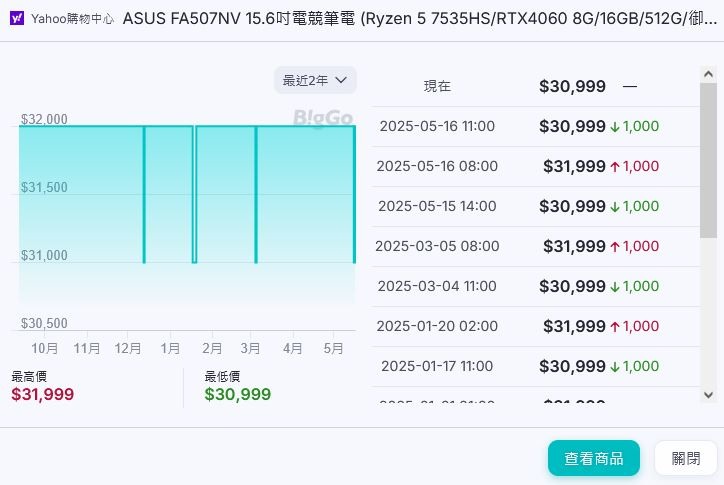
Task: Select the 2025-05-15 14:00 price row
Action: click(x=536, y=206)
